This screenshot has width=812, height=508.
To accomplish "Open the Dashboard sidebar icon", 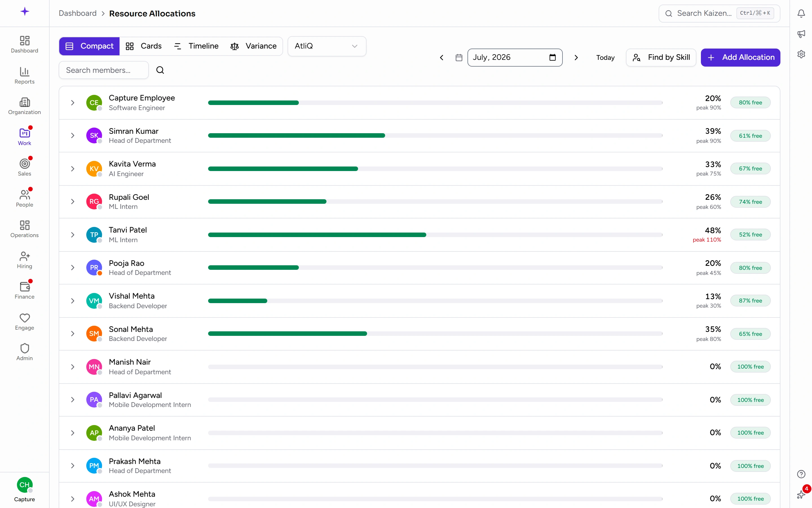I will [25, 44].
